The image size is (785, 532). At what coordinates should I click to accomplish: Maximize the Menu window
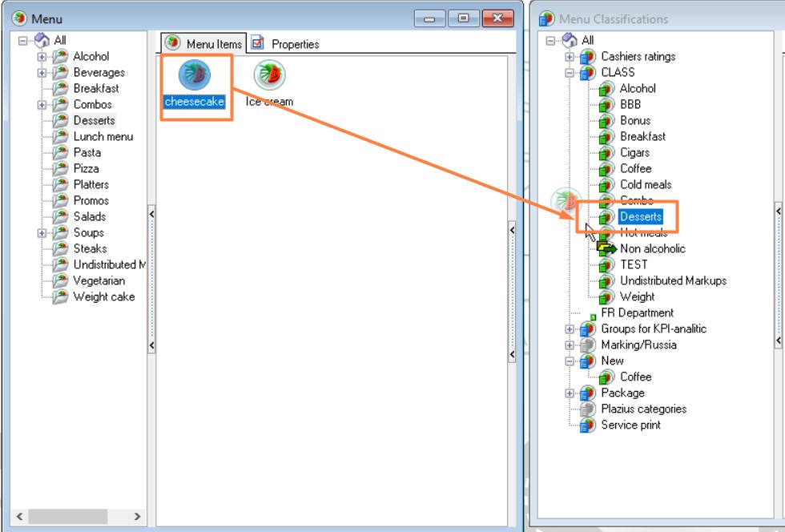(463, 18)
